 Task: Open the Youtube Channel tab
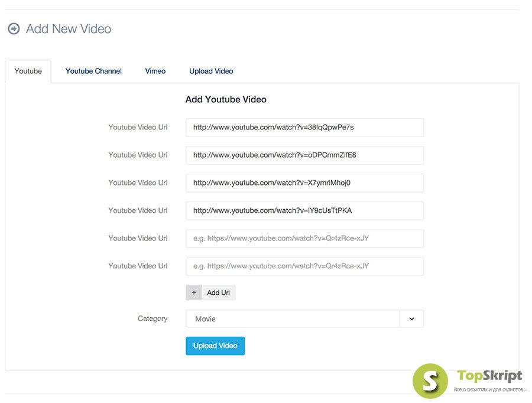click(93, 71)
